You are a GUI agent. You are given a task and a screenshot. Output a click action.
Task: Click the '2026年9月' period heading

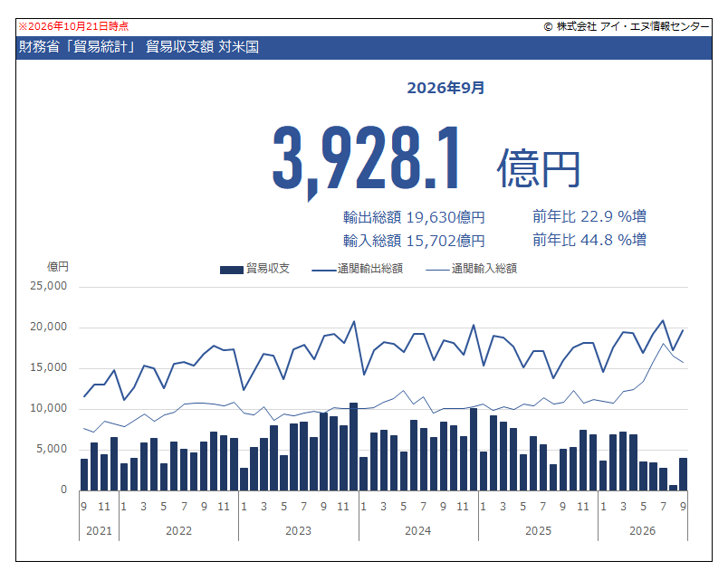click(x=445, y=88)
